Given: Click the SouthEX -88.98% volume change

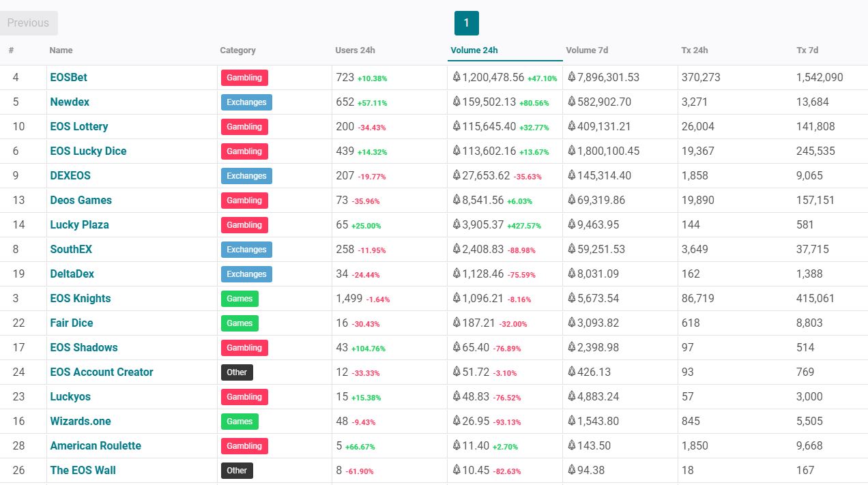Looking at the screenshot, I should 521,250.
